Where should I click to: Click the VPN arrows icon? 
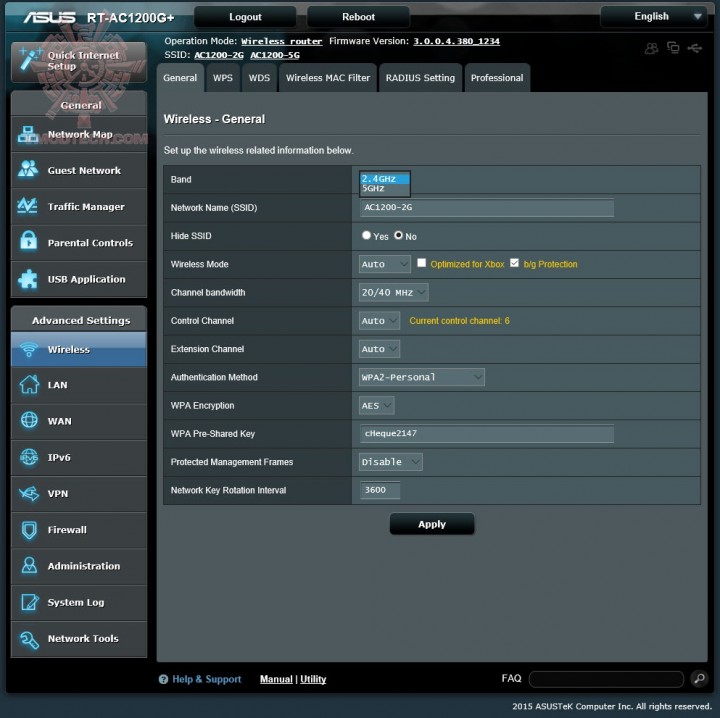coord(29,494)
